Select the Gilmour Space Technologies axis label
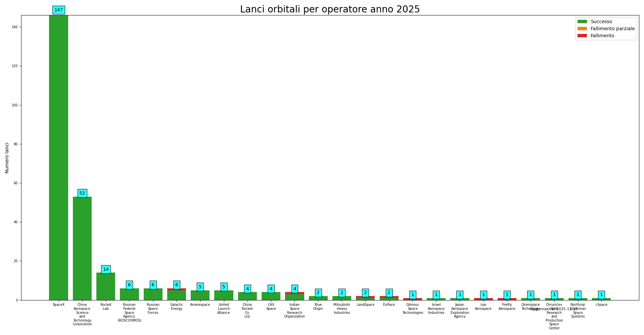This screenshot has width=644, height=335. 413,309
